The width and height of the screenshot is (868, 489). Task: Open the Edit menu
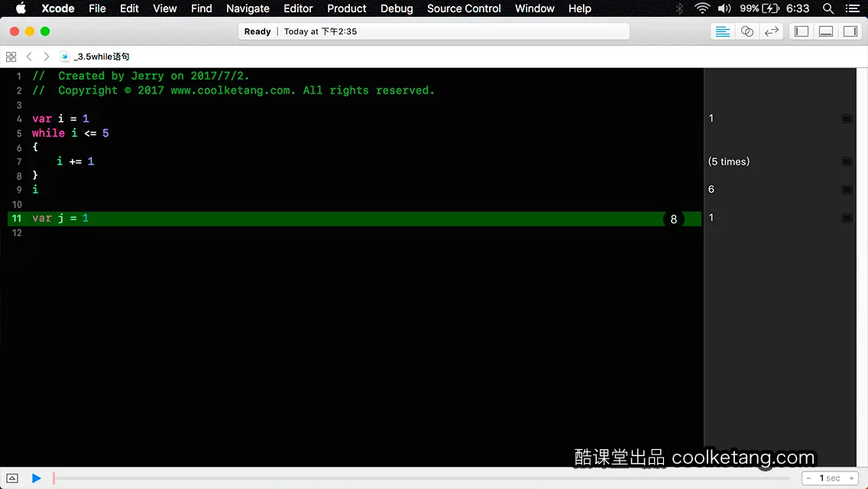pyautogui.click(x=129, y=8)
